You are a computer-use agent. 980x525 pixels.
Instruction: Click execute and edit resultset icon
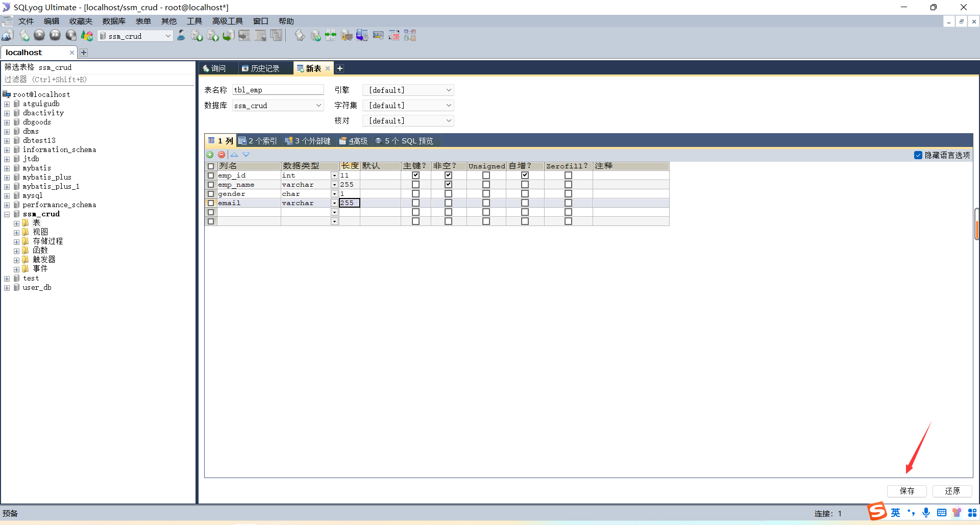[x=71, y=35]
